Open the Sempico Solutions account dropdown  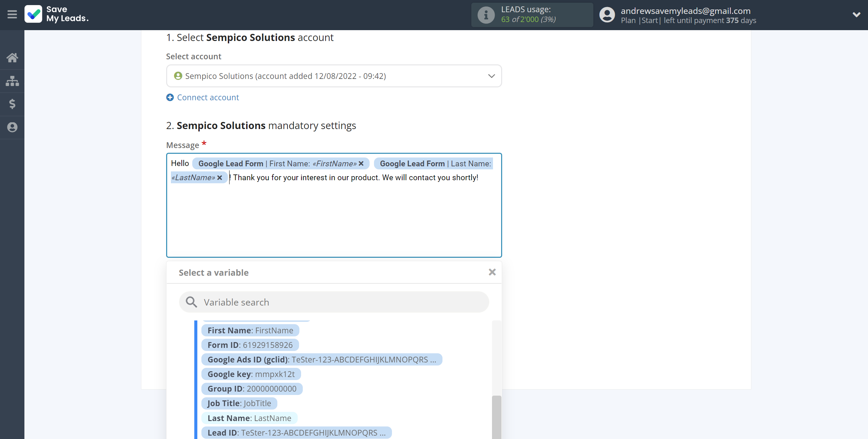tap(334, 76)
